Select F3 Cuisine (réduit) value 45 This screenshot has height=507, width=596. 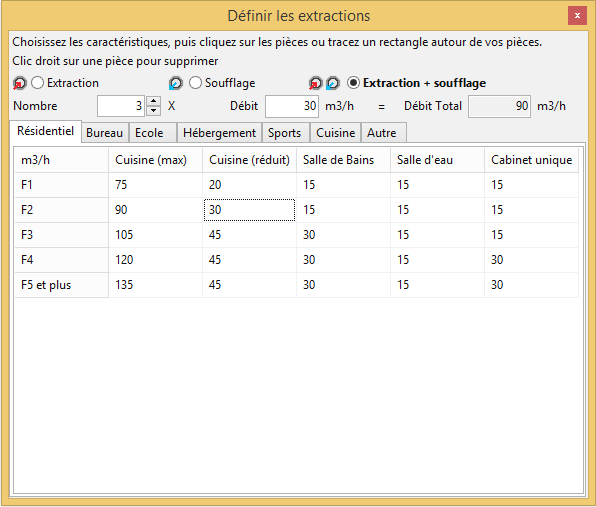[x=249, y=235]
